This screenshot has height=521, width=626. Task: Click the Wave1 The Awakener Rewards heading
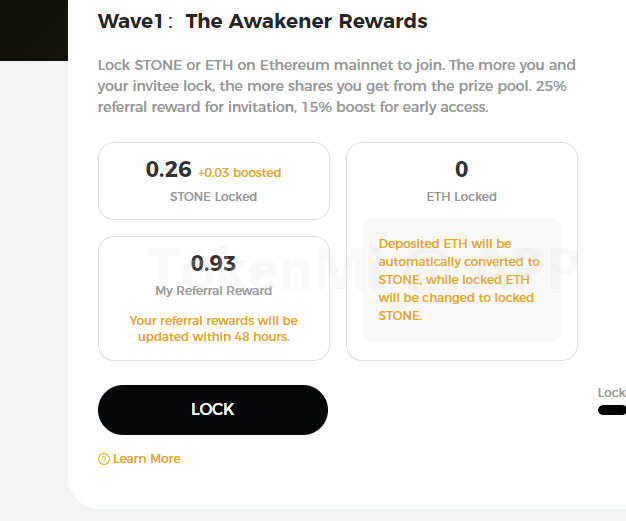tap(262, 21)
